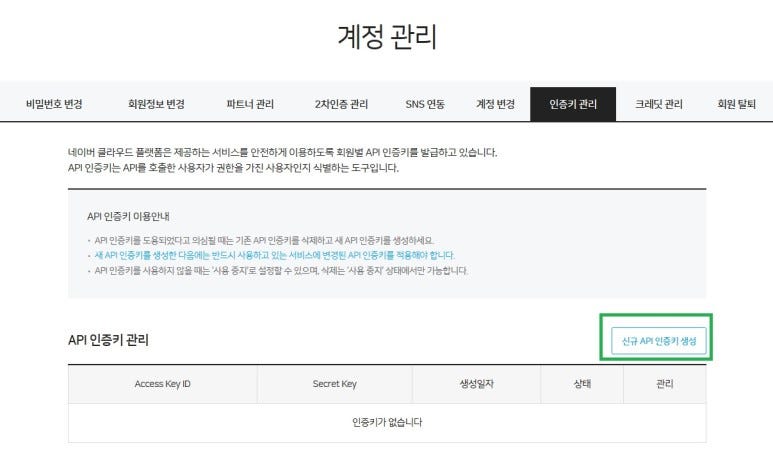Click the API 인증키 관리 section heading
The image size is (773, 469).
108,340
